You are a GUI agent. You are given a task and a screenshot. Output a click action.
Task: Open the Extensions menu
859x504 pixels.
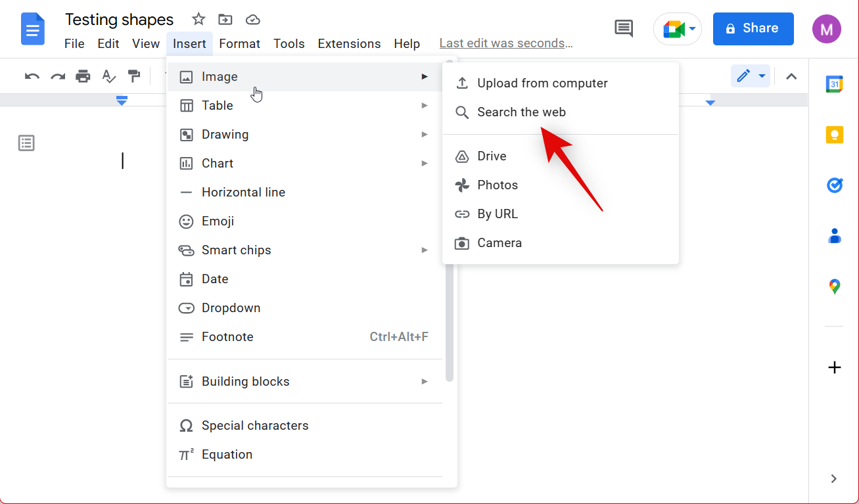pos(349,44)
